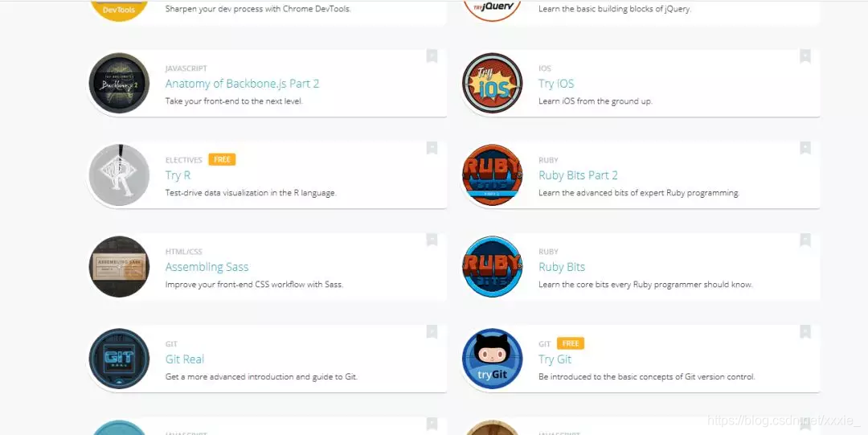Click the JAVASCRIPT category label above Backbone.js
The height and width of the screenshot is (435, 868).
(186, 68)
